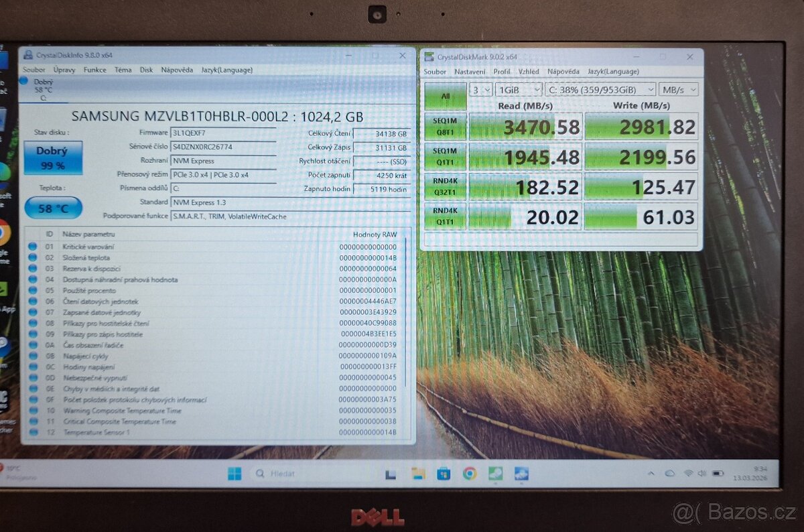Select the Zapsané datové jednotky row
Screen dimensions: 804x532
point(214,312)
